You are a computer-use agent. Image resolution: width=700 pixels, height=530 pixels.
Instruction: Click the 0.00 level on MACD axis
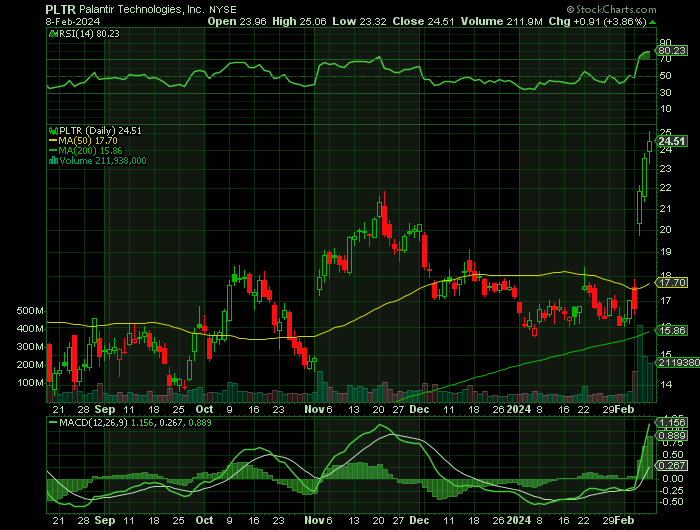pyautogui.click(x=673, y=479)
